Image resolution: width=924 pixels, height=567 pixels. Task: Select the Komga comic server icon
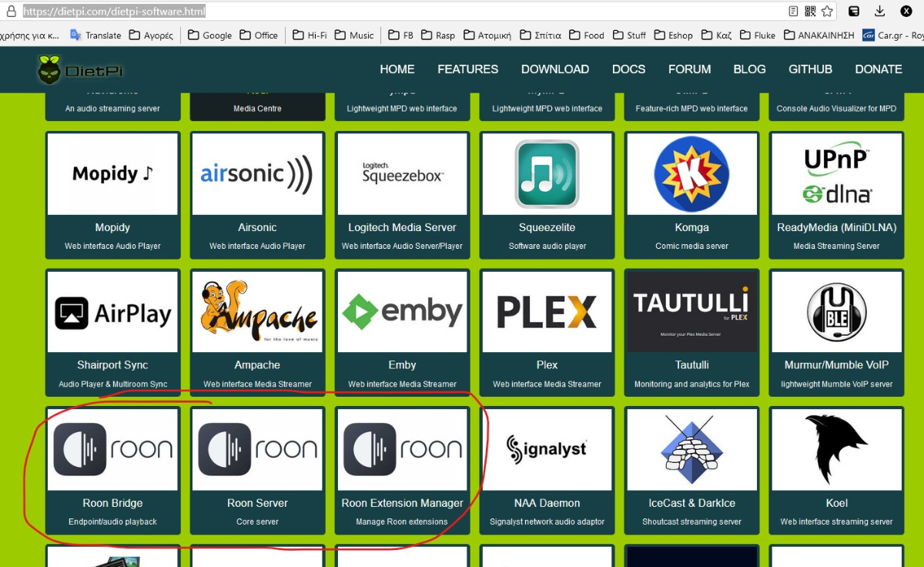(691, 174)
